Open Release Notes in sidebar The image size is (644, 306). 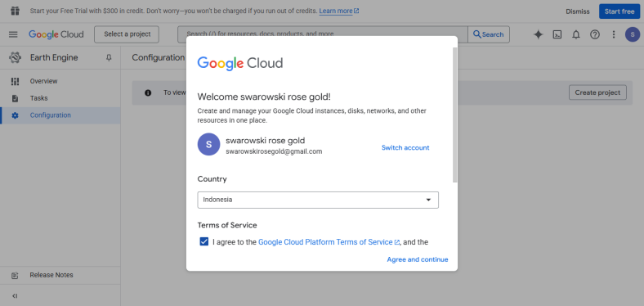(x=60, y=275)
